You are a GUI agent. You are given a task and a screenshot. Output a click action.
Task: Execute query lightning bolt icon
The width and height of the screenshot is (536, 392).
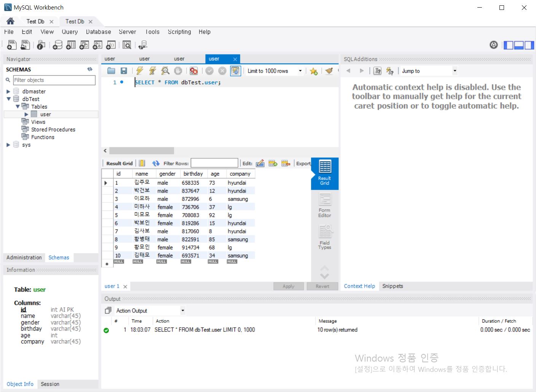[x=140, y=71]
